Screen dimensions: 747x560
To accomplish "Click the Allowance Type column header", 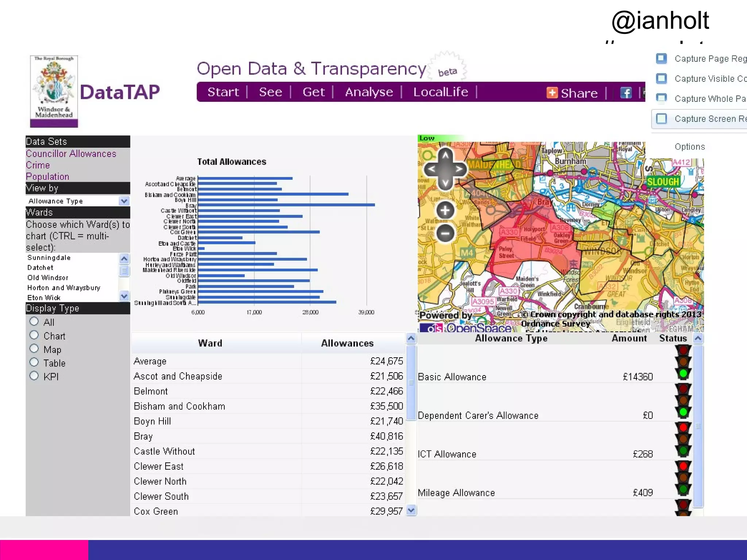I will 511,338.
